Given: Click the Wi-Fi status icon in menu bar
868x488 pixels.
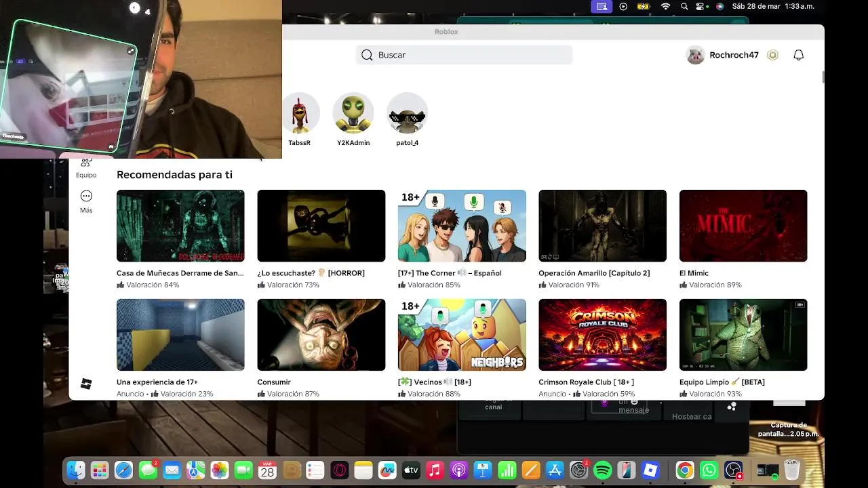Looking at the screenshot, I should pyautogui.click(x=665, y=6).
